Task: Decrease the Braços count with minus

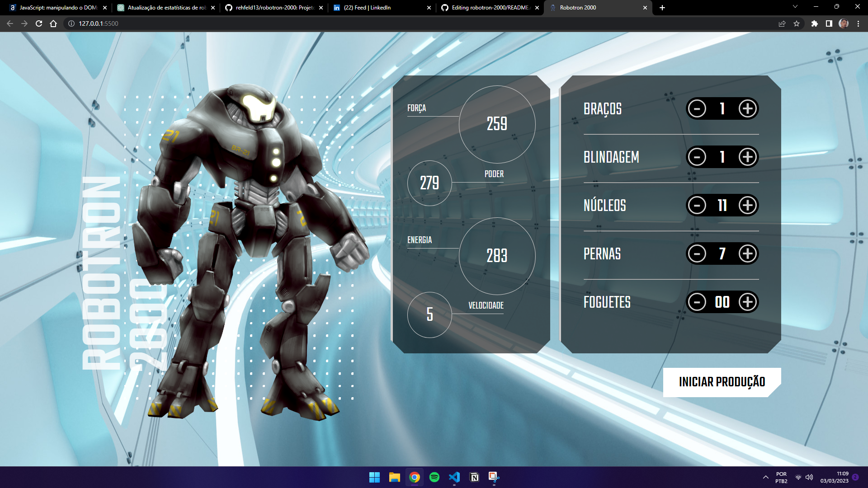Action: (x=697, y=109)
